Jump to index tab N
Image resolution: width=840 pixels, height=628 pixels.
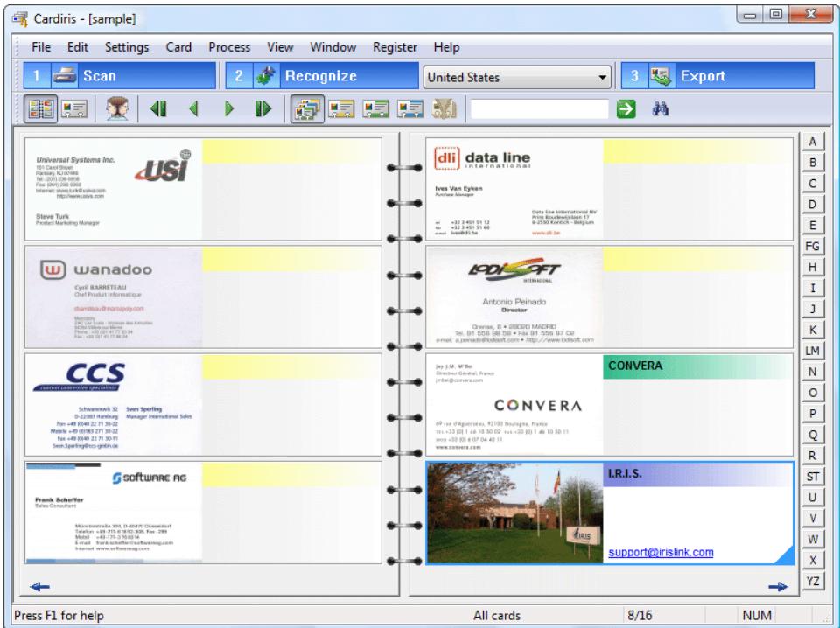(x=813, y=372)
